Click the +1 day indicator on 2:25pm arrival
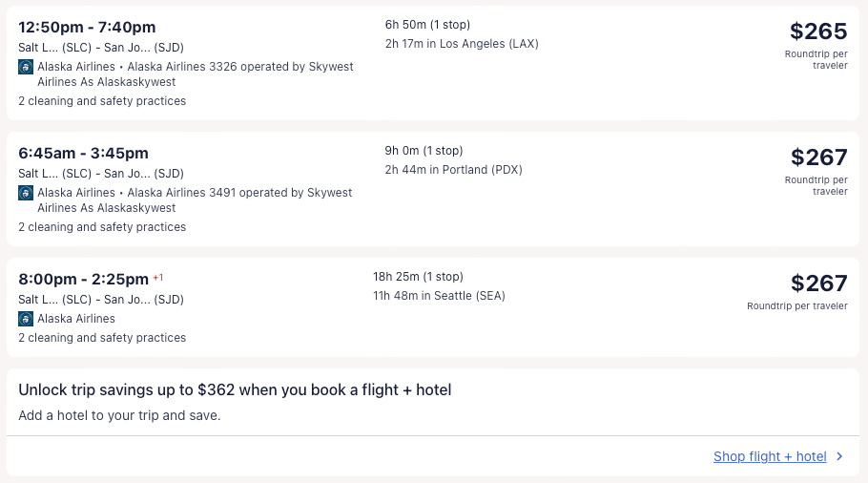Image resolution: width=868 pixels, height=483 pixels. click(158, 278)
